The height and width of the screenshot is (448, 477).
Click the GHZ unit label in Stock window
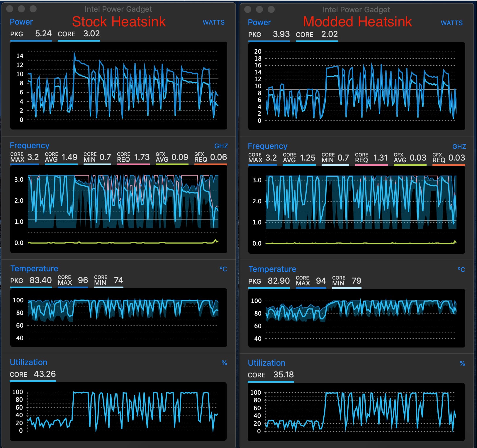pos(221,146)
